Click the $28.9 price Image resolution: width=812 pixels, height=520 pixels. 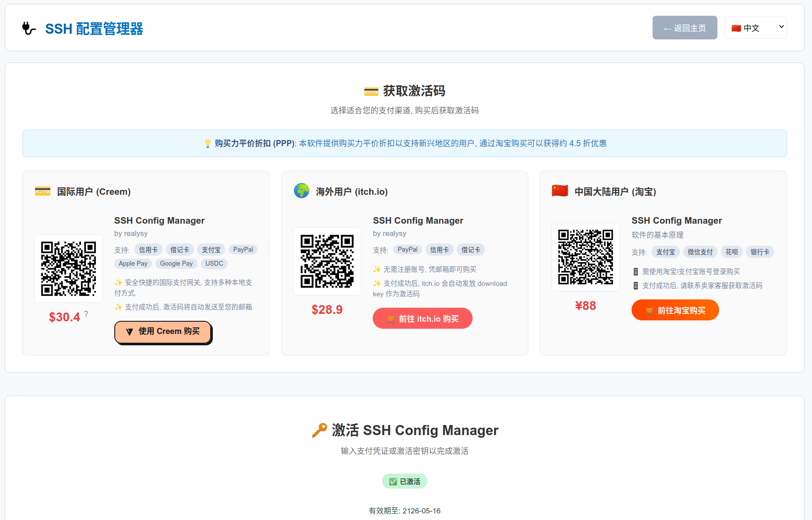(x=327, y=310)
